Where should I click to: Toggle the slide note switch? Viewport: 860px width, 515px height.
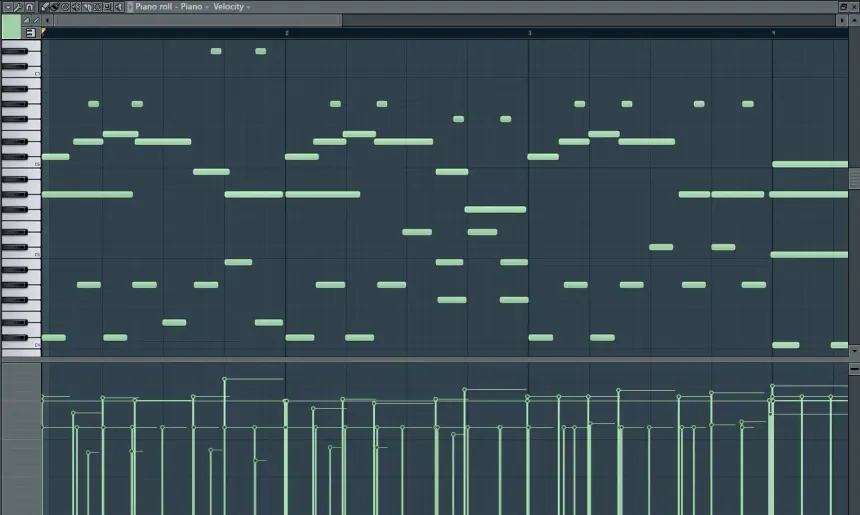point(27,20)
